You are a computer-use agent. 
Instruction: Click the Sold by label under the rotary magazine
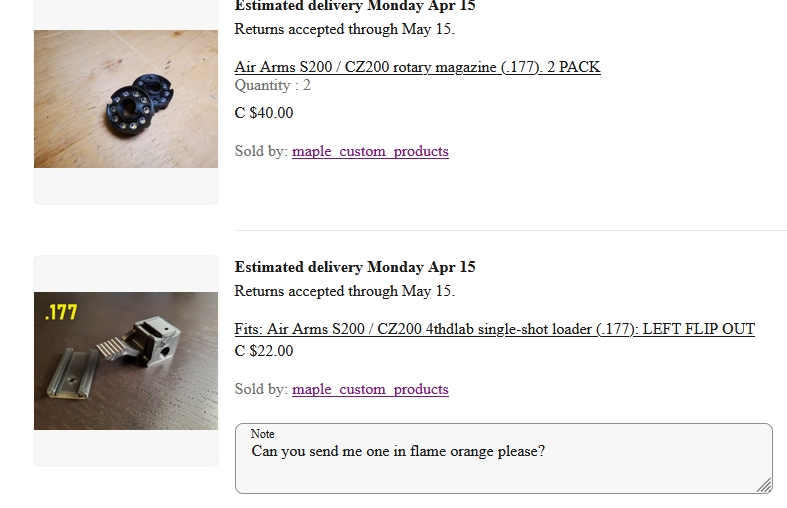[x=261, y=151]
